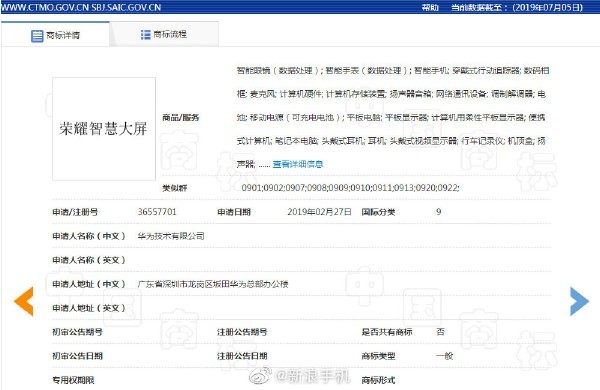Go to next record with blue arrow

[x=579, y=302]
